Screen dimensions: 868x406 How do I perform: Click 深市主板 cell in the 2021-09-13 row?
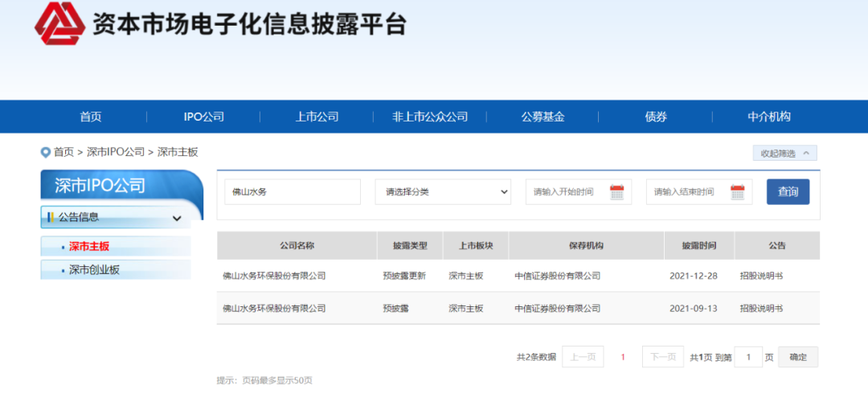(x=466, y=309)
